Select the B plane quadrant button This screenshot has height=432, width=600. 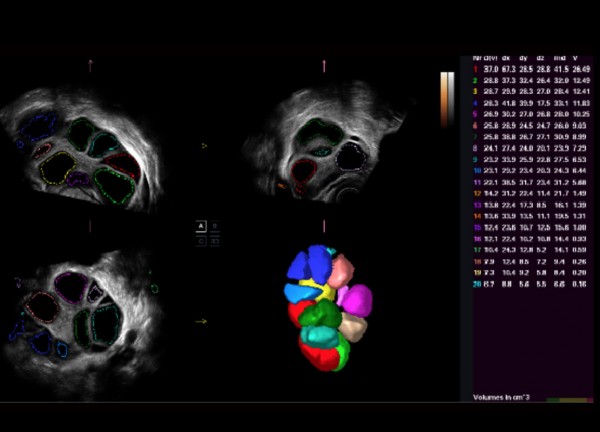(x=212, y=227)
